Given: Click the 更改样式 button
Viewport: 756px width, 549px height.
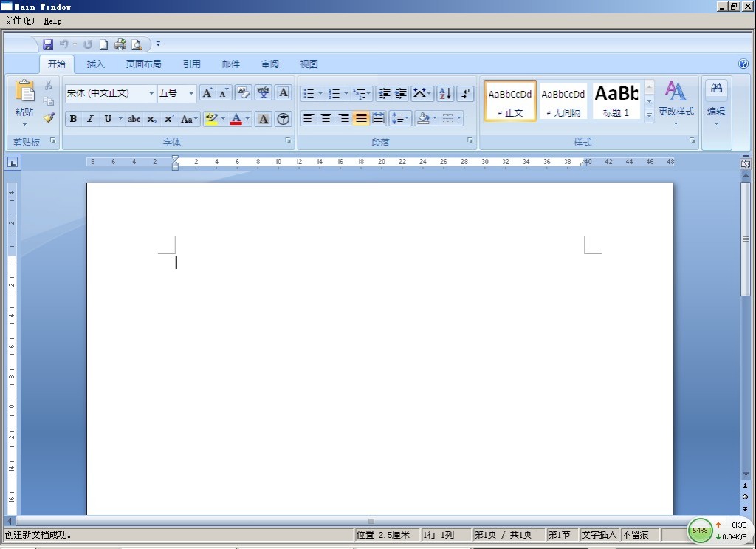Looking at the screenshot, I should tap(676, 100).
